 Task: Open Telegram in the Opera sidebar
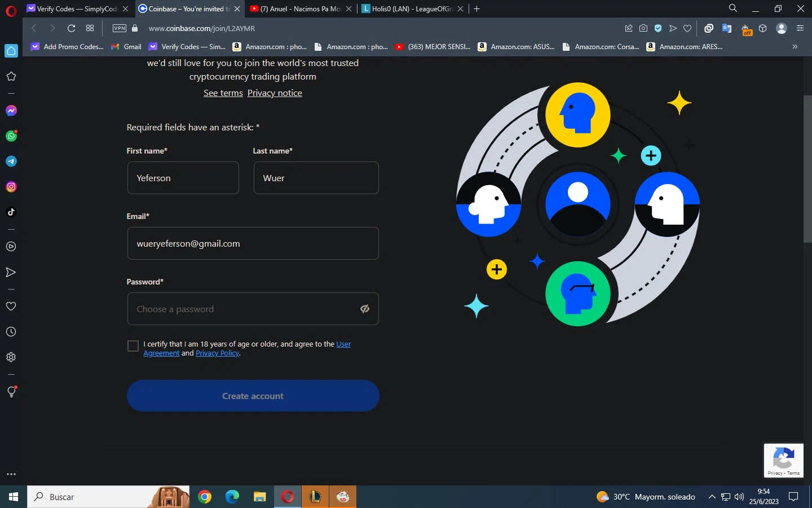[x=11, y=161]
